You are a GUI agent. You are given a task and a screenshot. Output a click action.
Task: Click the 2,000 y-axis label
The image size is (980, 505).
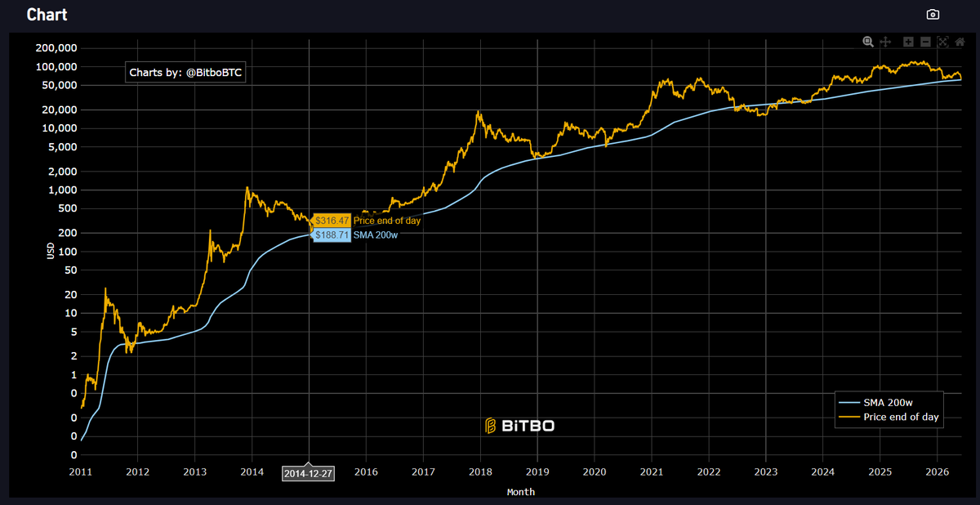point(63,172)
